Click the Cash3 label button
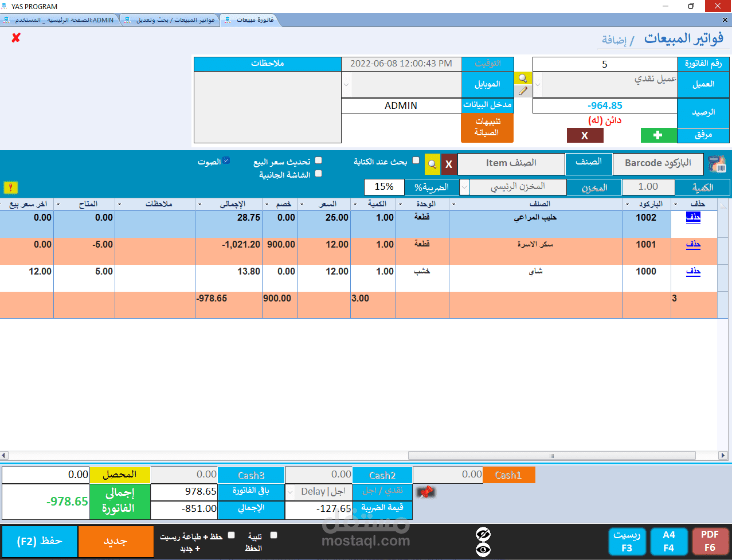This screenshot has width=732, height=560. (x=252, y=475)
